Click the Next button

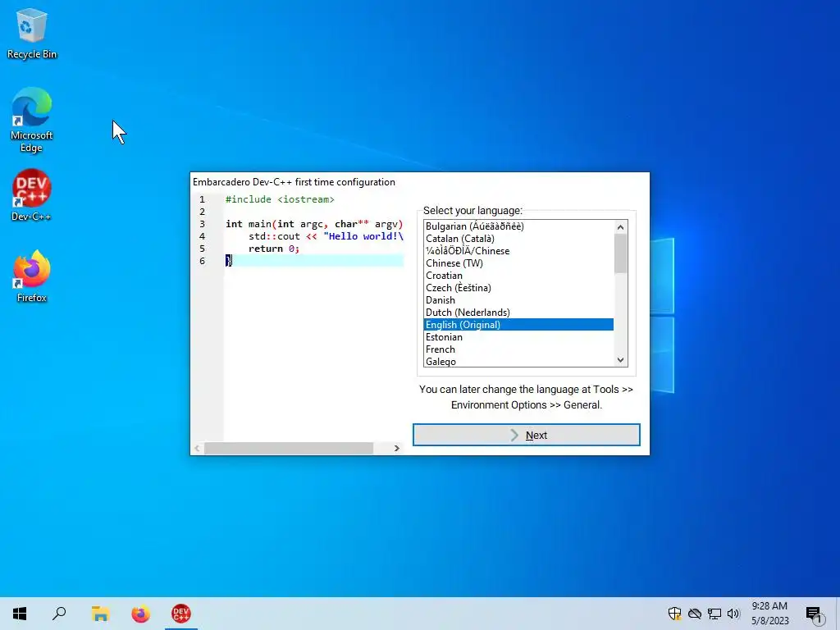coord(526,435)
